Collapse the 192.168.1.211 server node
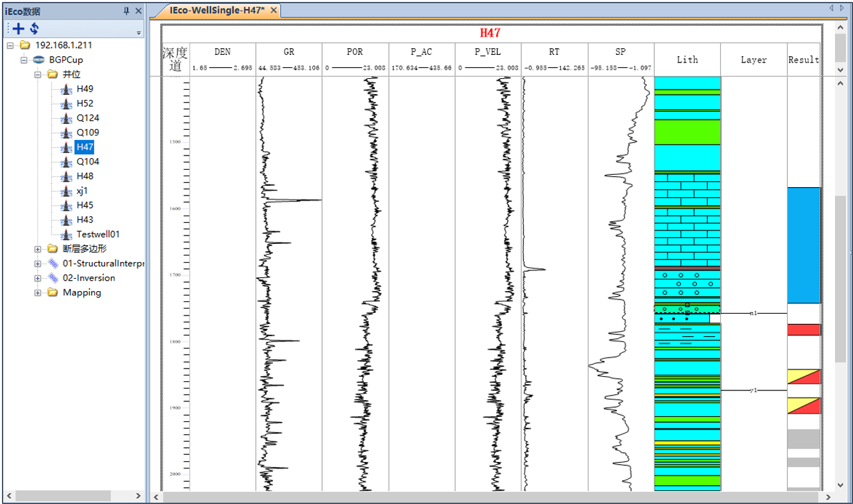 click(x=10, y=46)
